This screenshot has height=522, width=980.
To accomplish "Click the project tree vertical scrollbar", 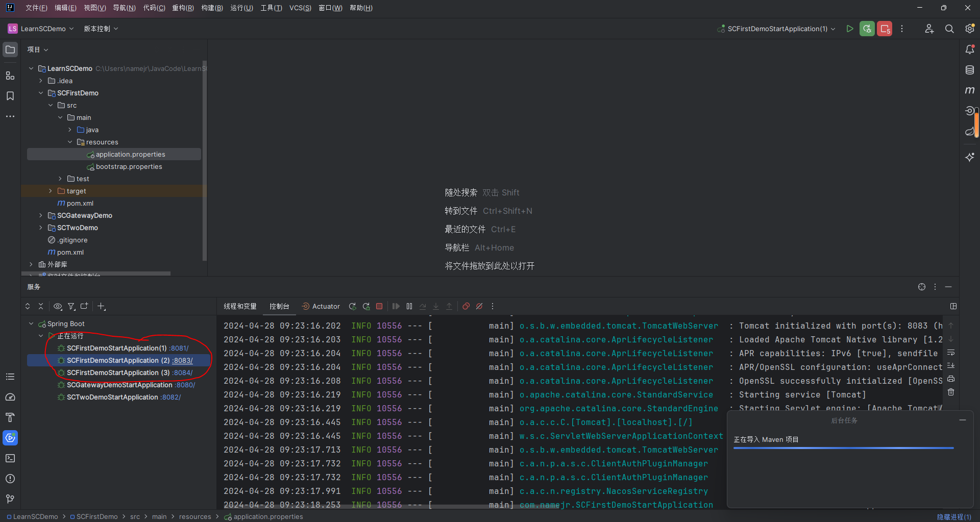I will [x=205, y=160].
